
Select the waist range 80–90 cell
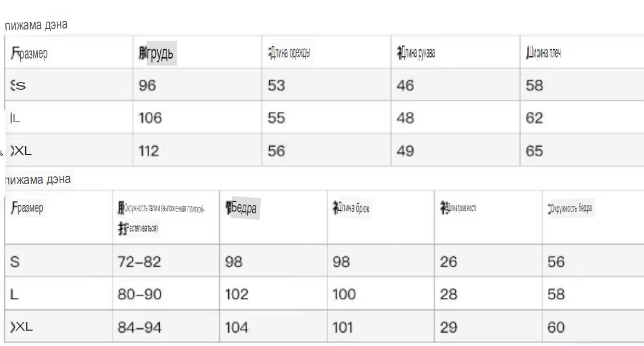[x=166, y=294]
